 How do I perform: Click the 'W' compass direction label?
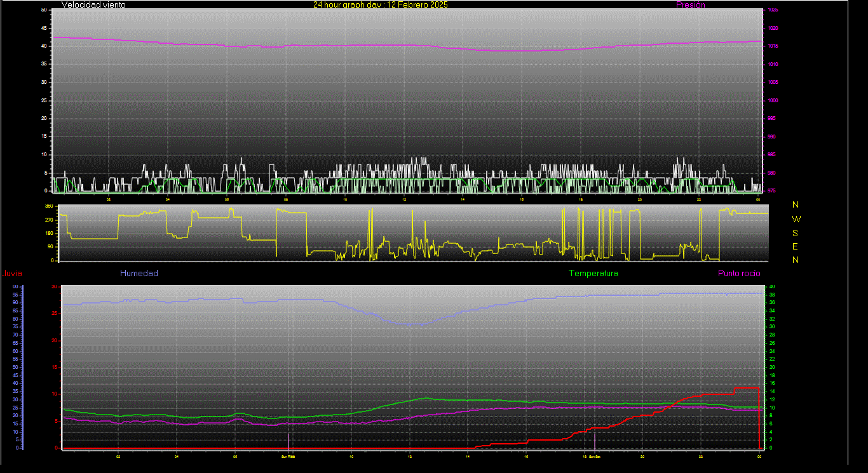pos(796,218)
